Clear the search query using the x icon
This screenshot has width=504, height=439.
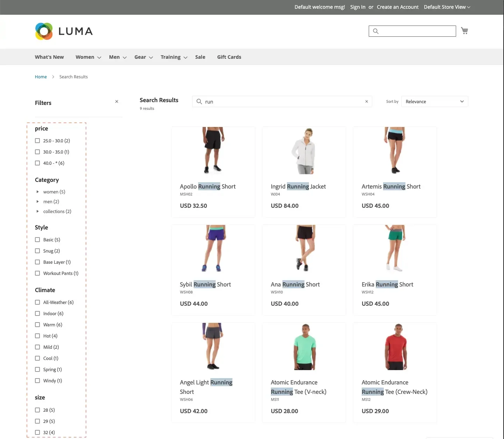tap(366, 101)
